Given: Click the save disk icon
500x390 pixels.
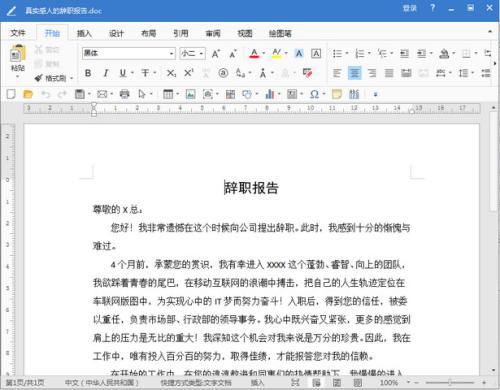Looking at the screenshot, I should pos(79,94).
